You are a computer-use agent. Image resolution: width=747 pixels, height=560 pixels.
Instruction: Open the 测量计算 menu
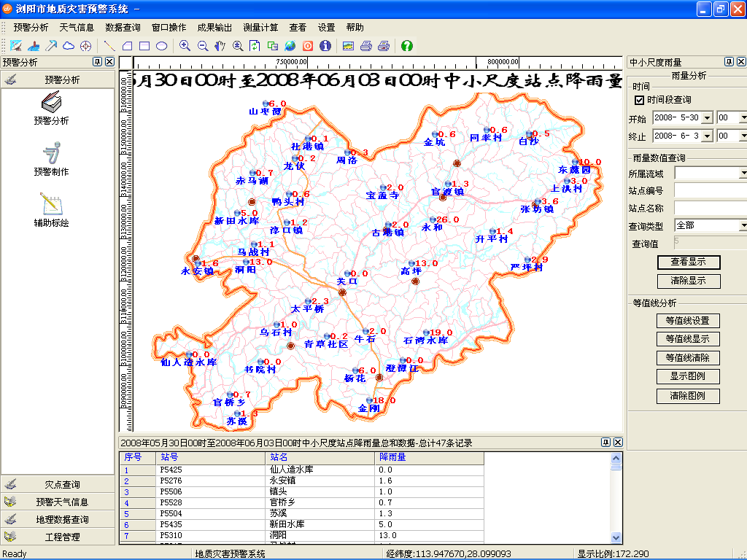point(260,28)
